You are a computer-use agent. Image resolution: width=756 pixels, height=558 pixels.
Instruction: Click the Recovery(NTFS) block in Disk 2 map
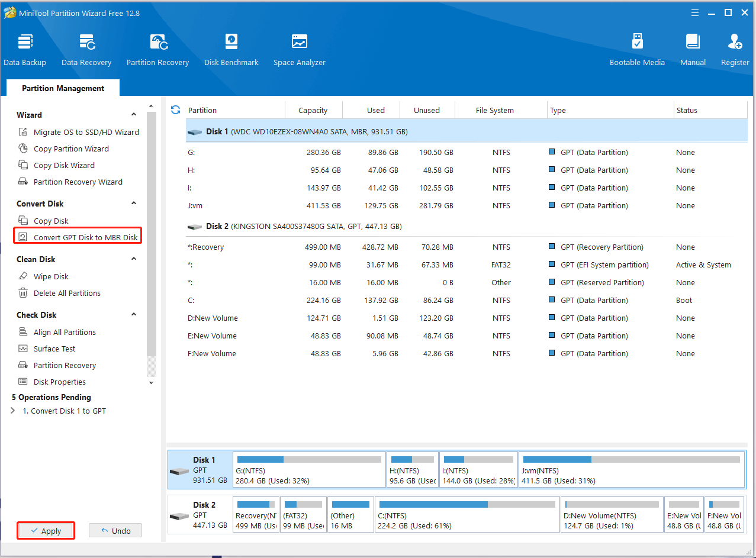256,514
